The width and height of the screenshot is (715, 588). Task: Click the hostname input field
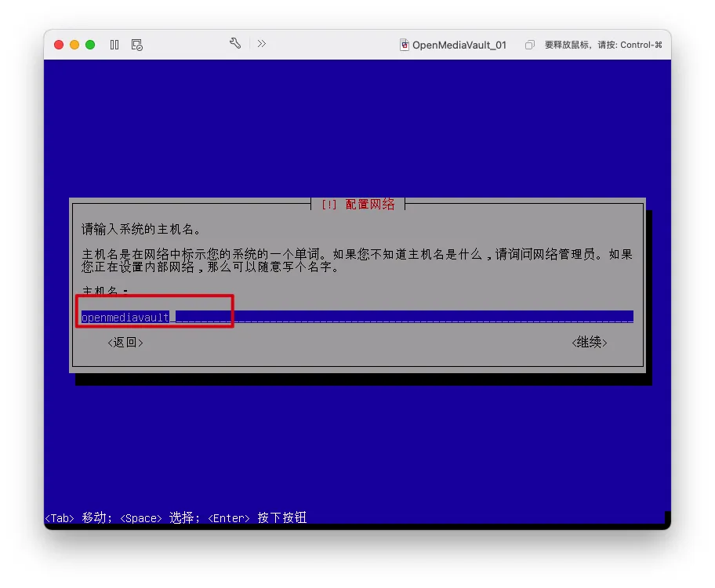[357, 317]
